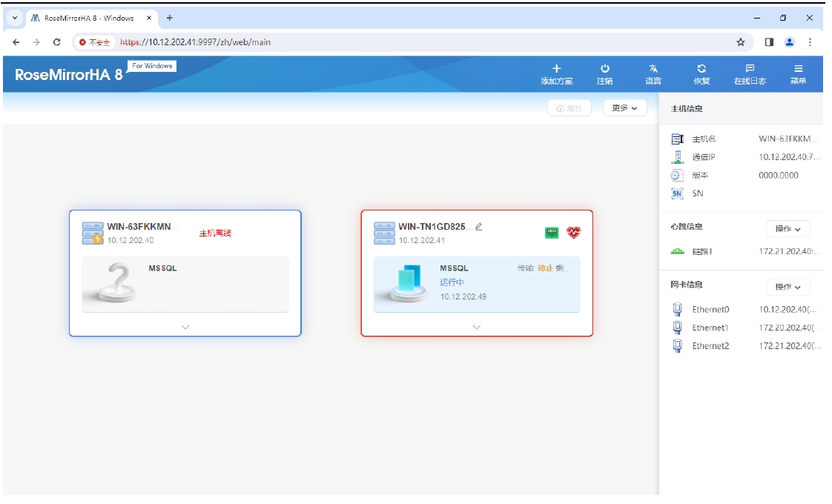Screen dimensions: 832x504
Task: Click the 注销 power icon
Action: tap(605, 68)
